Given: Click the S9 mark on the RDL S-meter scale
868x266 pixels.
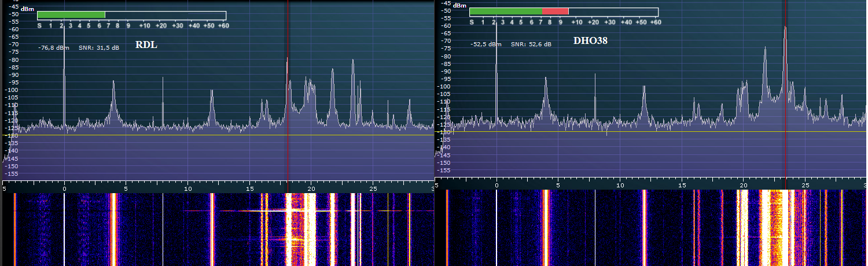Looking at the screenshot, I should [x=127, y=25].
